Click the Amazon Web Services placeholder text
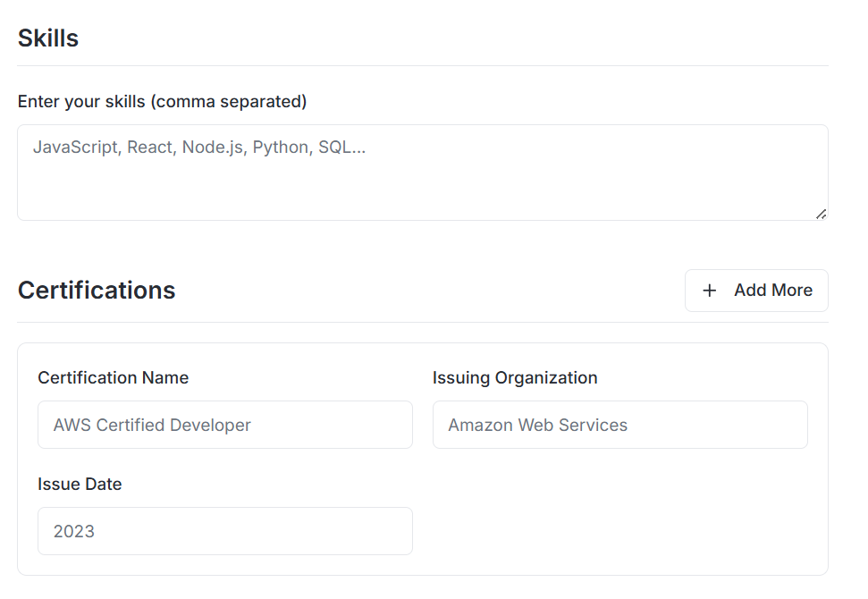This screenshot has height=599, width=868. [537, 425]
